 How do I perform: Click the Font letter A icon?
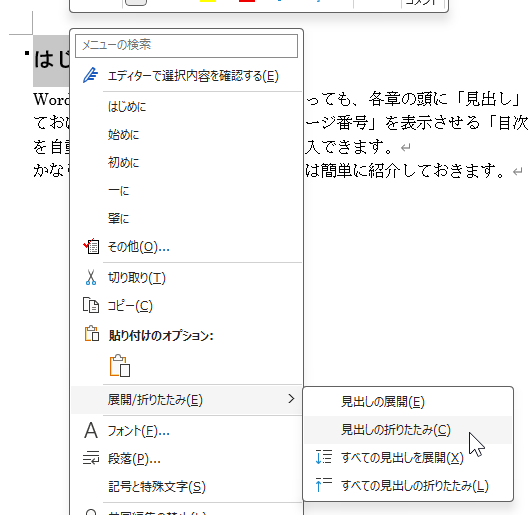pos(91,430)
